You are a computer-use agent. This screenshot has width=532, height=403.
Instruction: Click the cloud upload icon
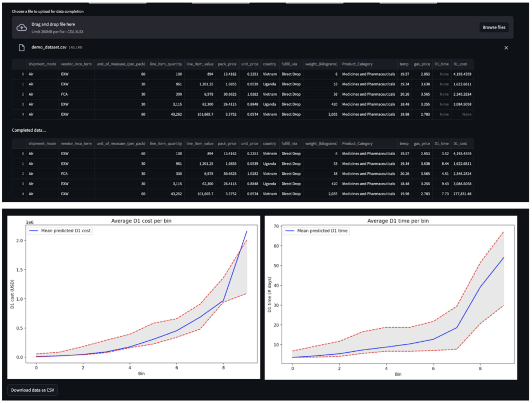pyautogui.click(x=22, y=27)
